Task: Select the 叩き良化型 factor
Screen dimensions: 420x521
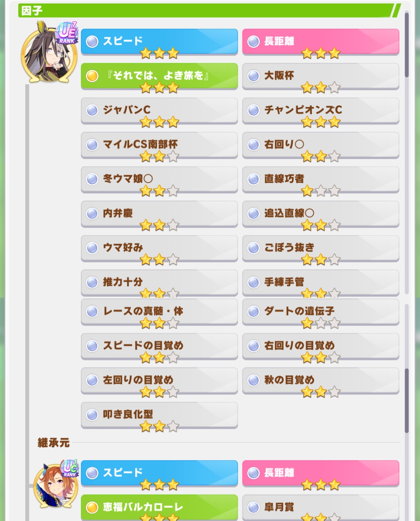Action: (159, 415)
